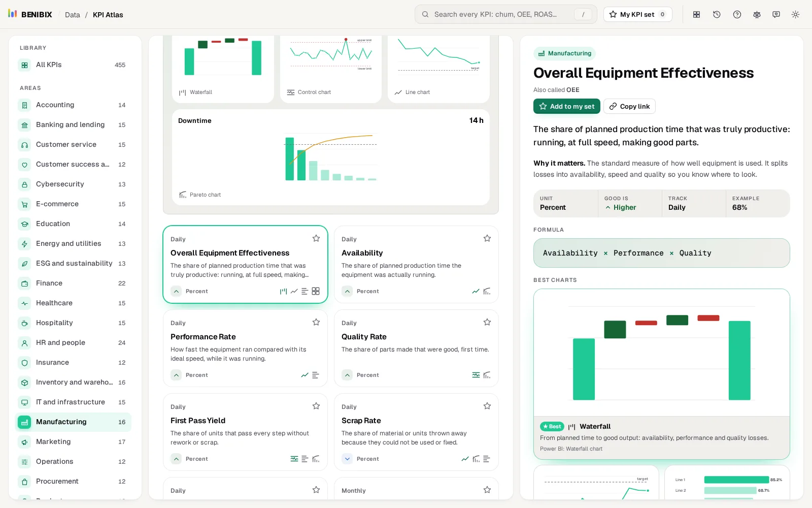Image resolution: width=812 pixels, height=508 pixels.
Task: Toggle the light/dark theme sun icon
Action: coord(795,15)
